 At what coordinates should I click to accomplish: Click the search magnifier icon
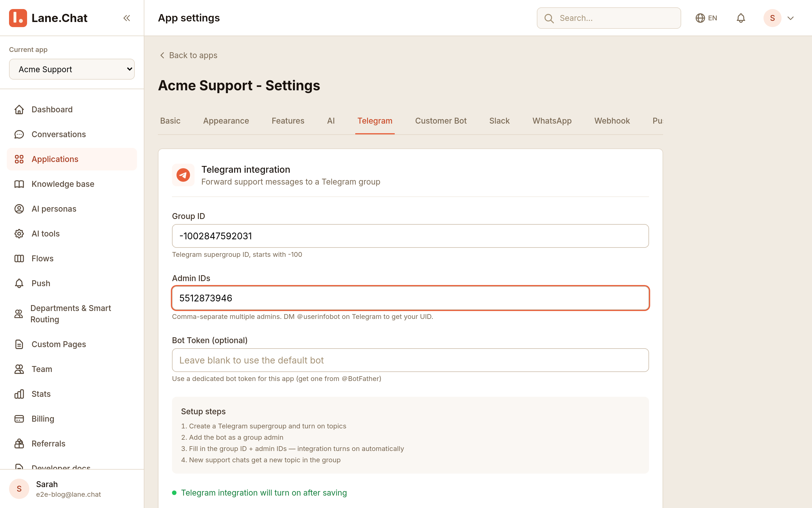pos(549,18)
